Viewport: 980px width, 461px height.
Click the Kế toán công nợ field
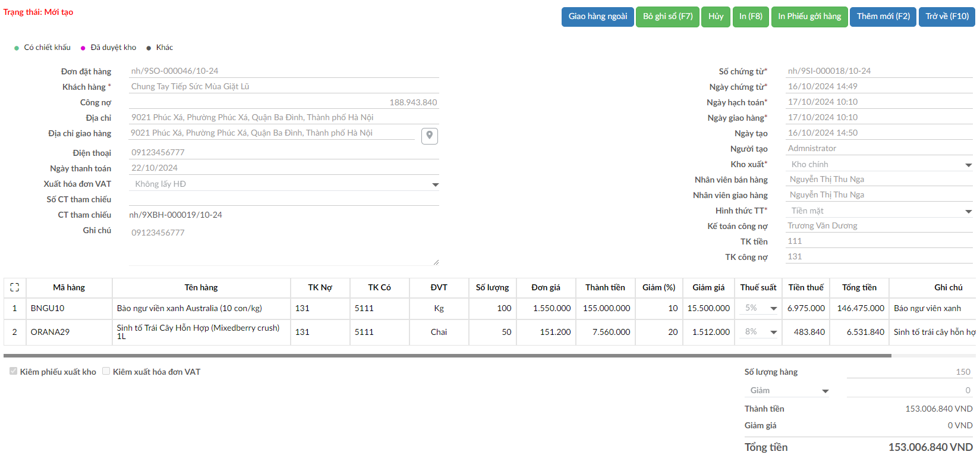[880, 225]
